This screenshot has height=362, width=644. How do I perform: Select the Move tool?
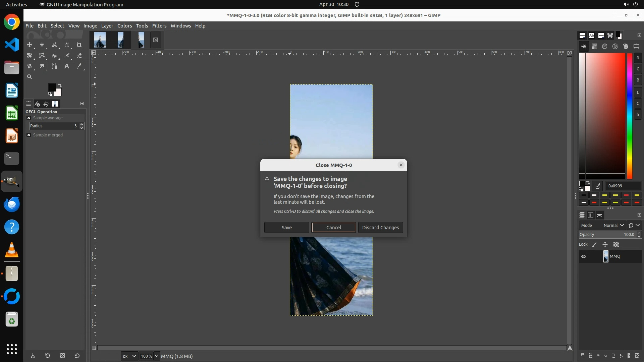30,45
